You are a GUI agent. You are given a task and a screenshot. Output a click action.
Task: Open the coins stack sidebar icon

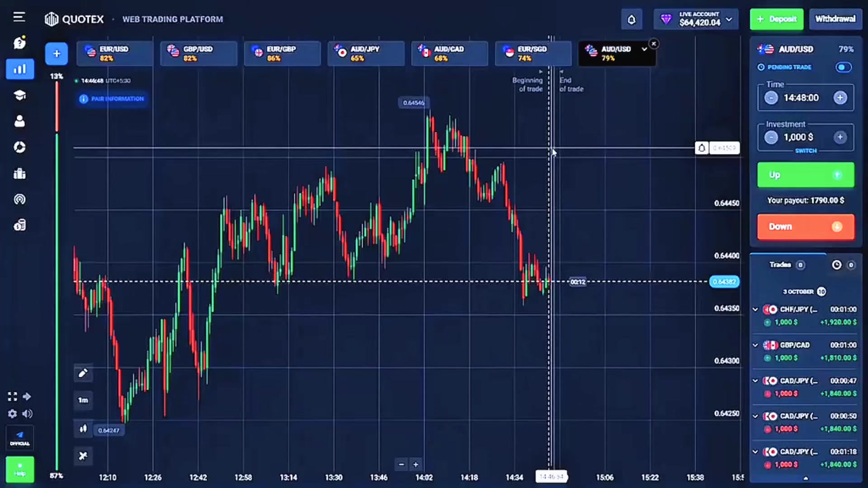coord(19,225)
